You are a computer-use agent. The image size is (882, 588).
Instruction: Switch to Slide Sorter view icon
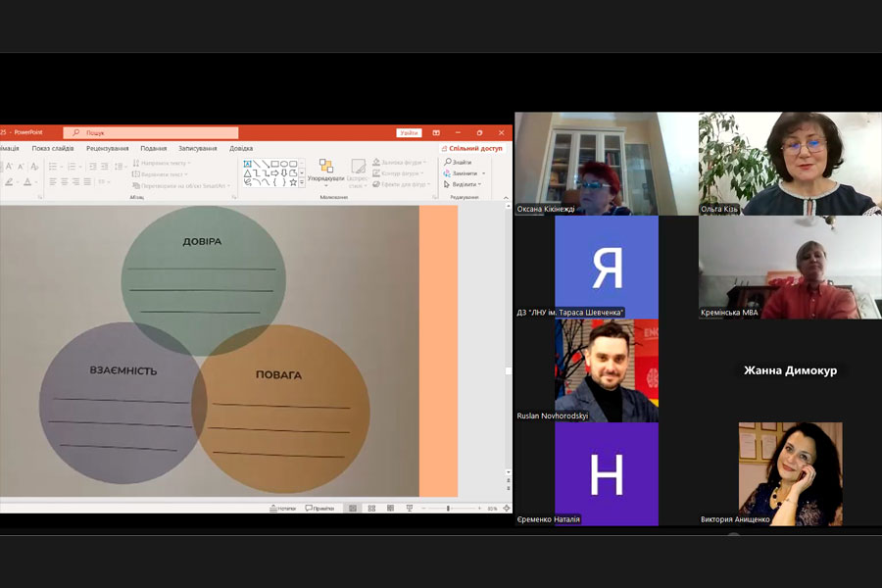tap(371, 508)
